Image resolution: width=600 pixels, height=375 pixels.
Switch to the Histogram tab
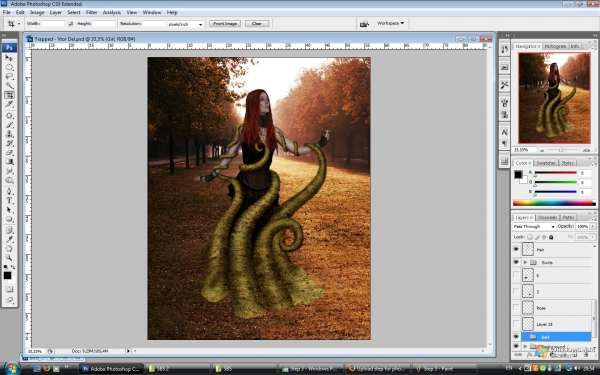(555, 46)
